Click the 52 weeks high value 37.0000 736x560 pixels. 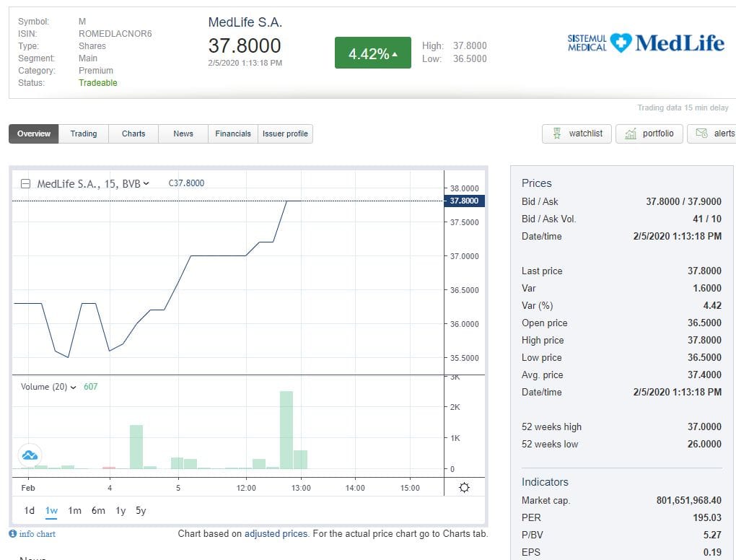coord(704,426)
